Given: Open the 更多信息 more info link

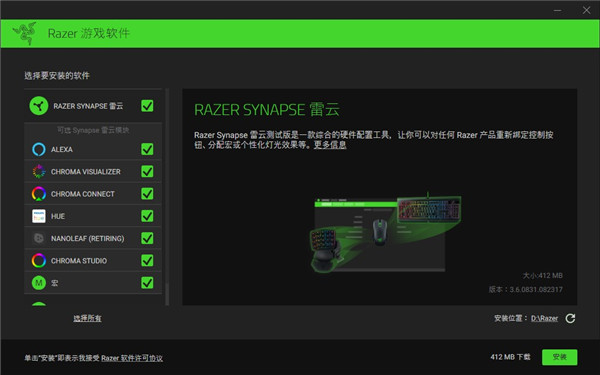Looking at the screenshot, I should tap(330, 145).
